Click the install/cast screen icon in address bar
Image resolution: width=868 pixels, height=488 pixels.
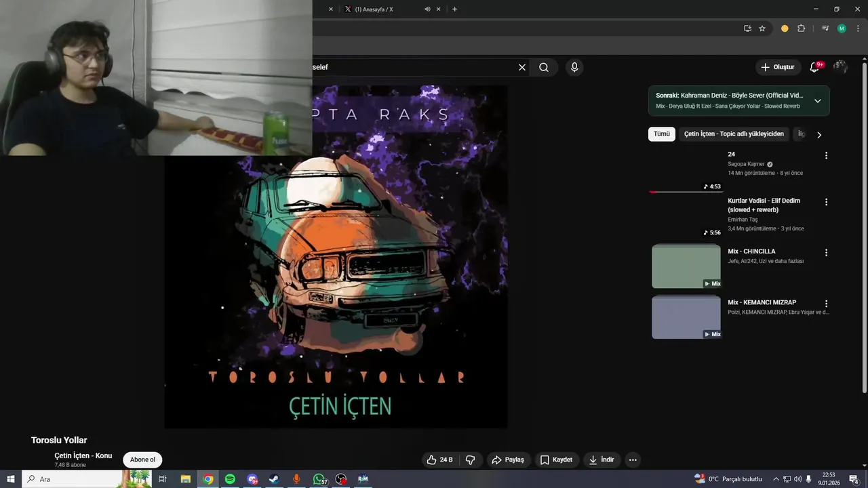click(747, 28)
